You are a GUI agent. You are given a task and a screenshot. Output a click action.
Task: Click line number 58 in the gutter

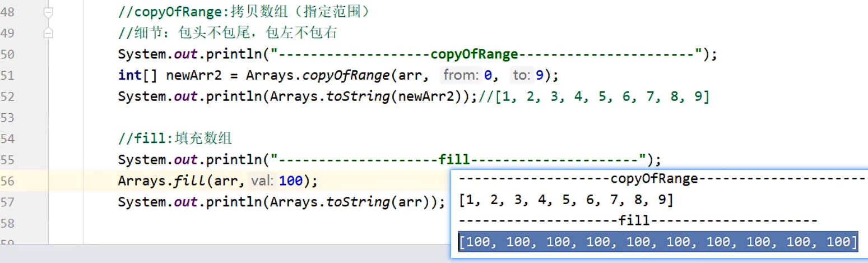pos(8,223)
